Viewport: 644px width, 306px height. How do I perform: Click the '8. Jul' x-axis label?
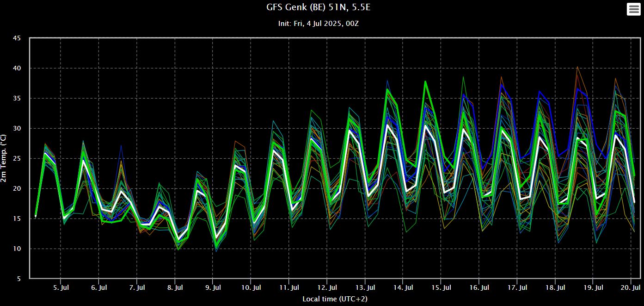175,287
